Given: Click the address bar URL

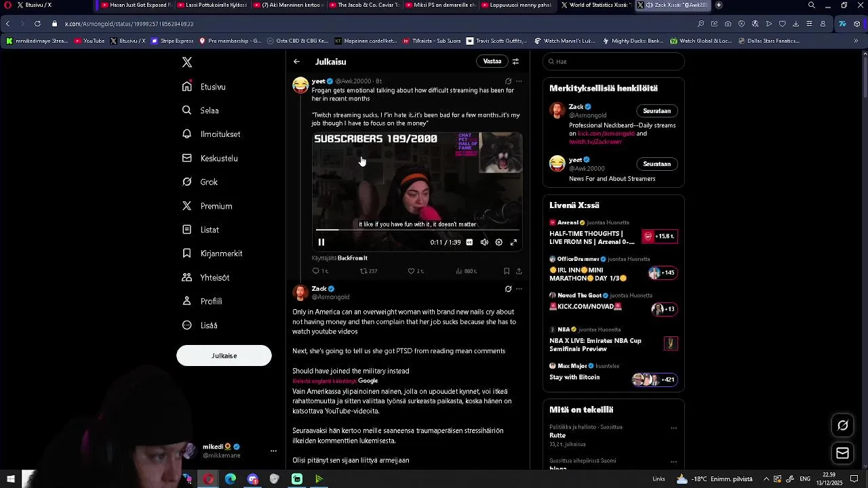Looking at the screenshot, I should (129, 24).
